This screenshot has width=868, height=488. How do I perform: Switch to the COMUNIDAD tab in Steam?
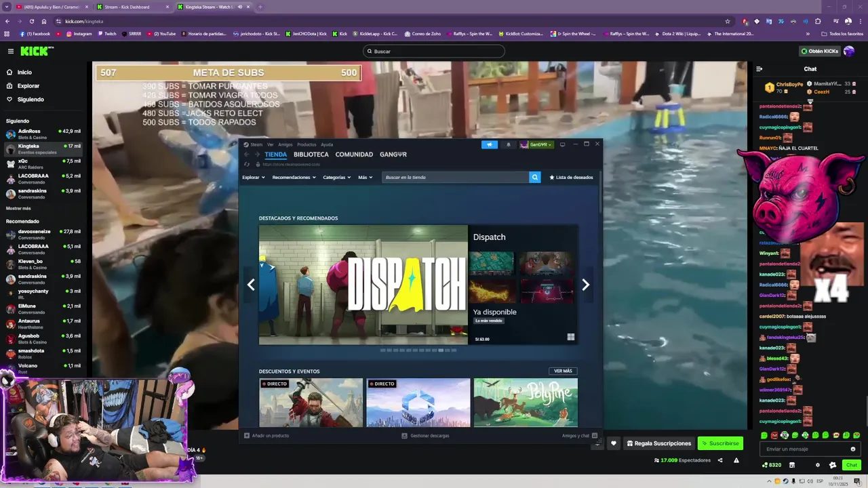click(x=354, y=155)
